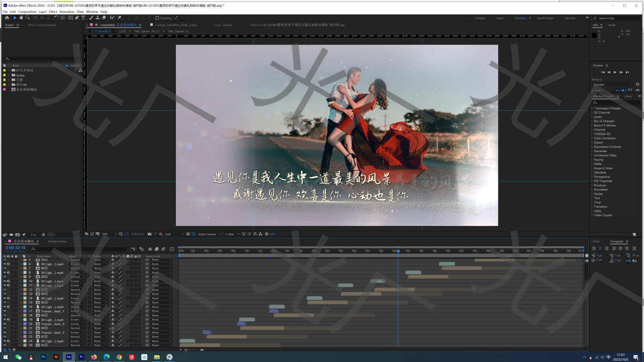Image resolution: width=644 pixels, height=362 pixels.
Task: Hide the 10层 layer with its eye toggle
Action: [x=4, y=260]
